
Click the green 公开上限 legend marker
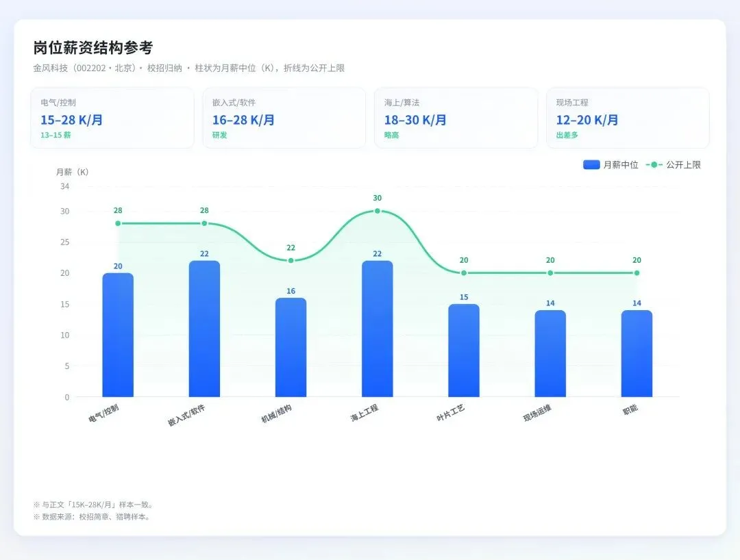(x=654, y=164)
